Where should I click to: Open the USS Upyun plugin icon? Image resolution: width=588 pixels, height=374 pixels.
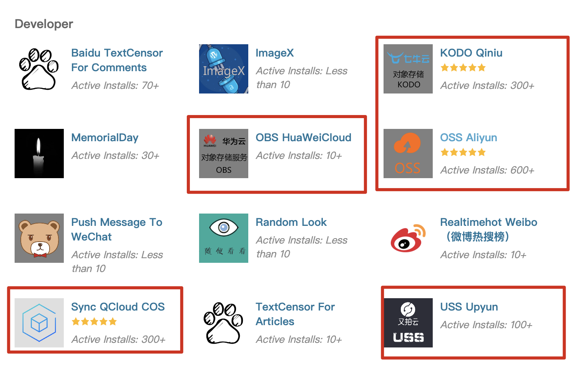pos(408,323)
